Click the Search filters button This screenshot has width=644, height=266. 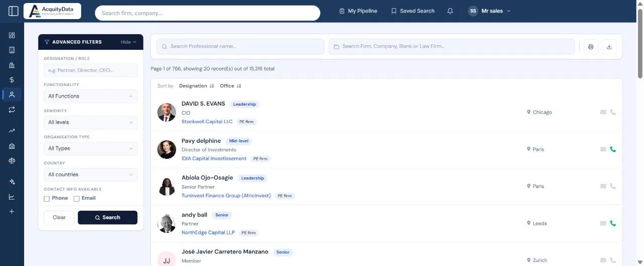(x=108, y=218)
